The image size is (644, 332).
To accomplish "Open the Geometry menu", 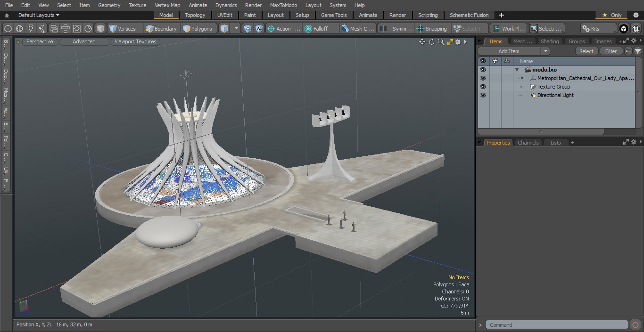I will 109,5.
